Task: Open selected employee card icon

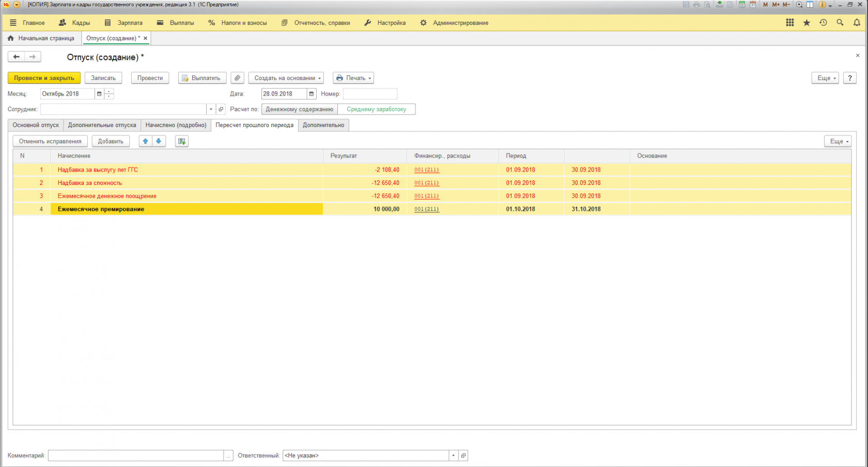Action: pyautogui.click(x=221, y=110)
